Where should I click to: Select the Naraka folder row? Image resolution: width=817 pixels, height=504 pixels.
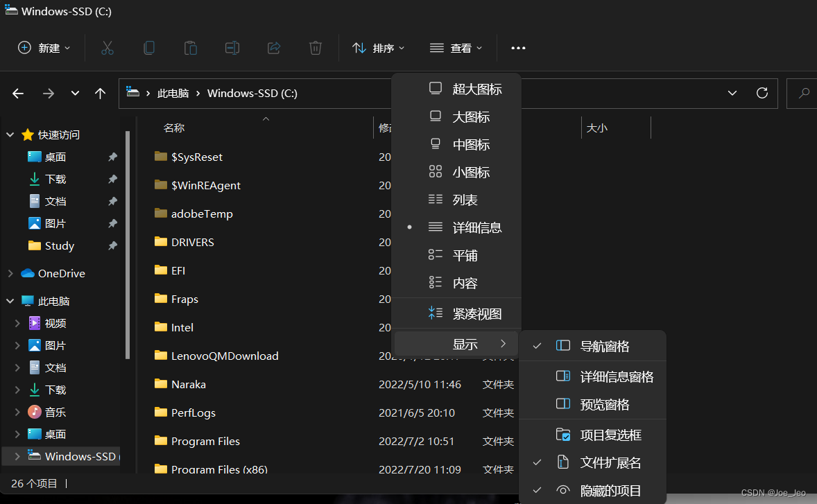click(x=334, y=384)
